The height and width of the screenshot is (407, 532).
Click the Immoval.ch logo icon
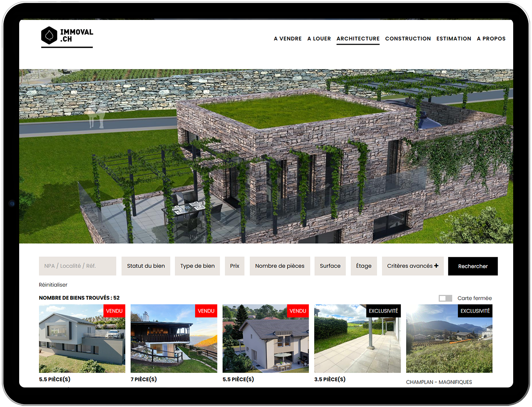49,35
